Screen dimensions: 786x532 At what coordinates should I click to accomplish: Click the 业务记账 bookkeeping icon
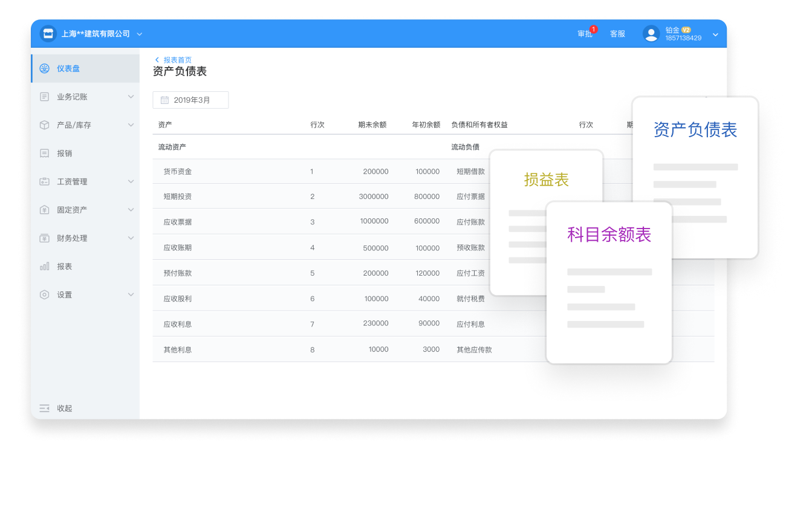(44, 97)
